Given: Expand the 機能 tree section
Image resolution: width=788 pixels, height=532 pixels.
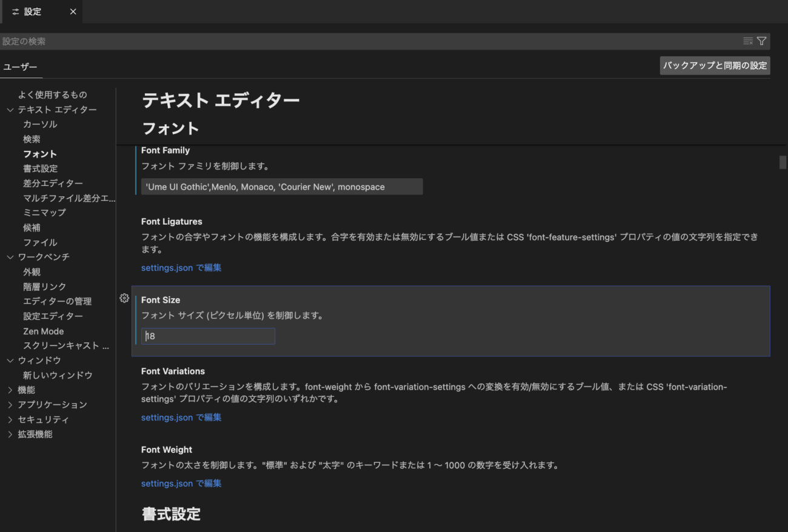Looking at the screenshot, I should tap(10, 390).
